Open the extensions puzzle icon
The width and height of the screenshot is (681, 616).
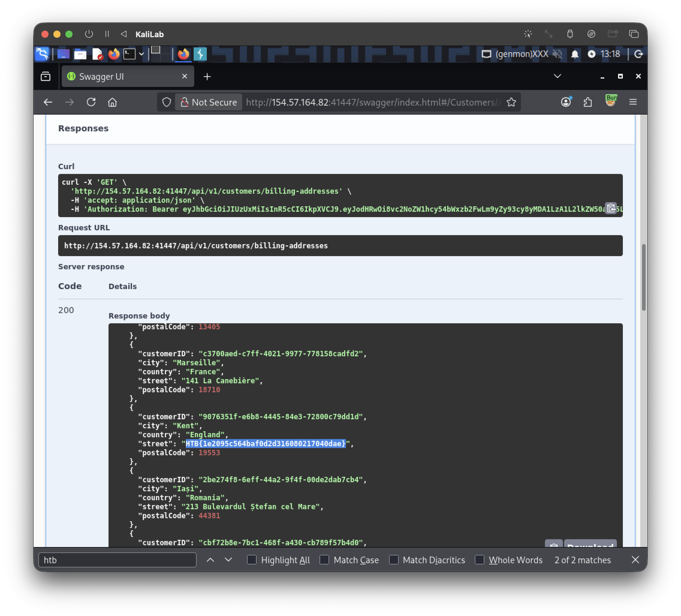(x=588, y=102)
